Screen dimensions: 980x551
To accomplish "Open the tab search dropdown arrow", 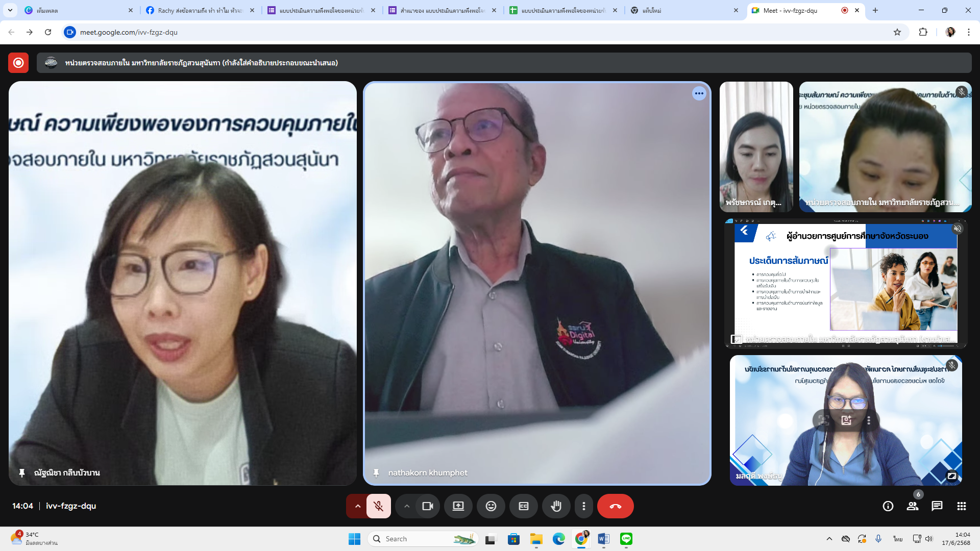I will 10,10.
